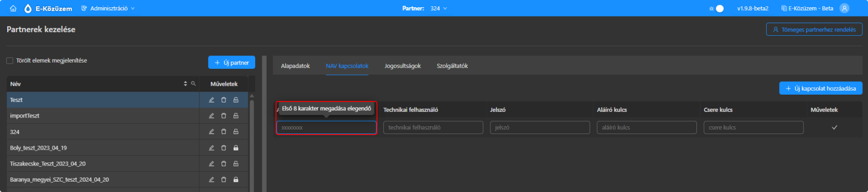The image size is (868, 192).
Task: Toggle lock for Baranya_megyei_SZC_teszt partner
Action: [x=236, y=180]
